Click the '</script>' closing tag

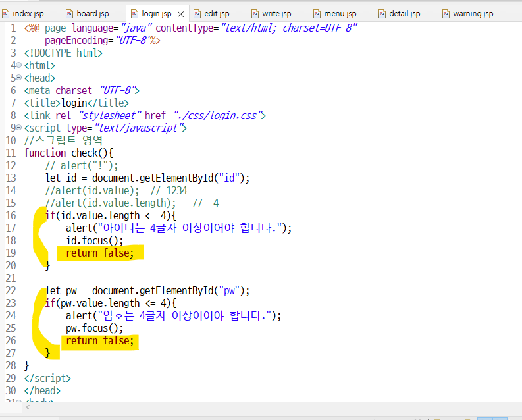coord(47,378)
